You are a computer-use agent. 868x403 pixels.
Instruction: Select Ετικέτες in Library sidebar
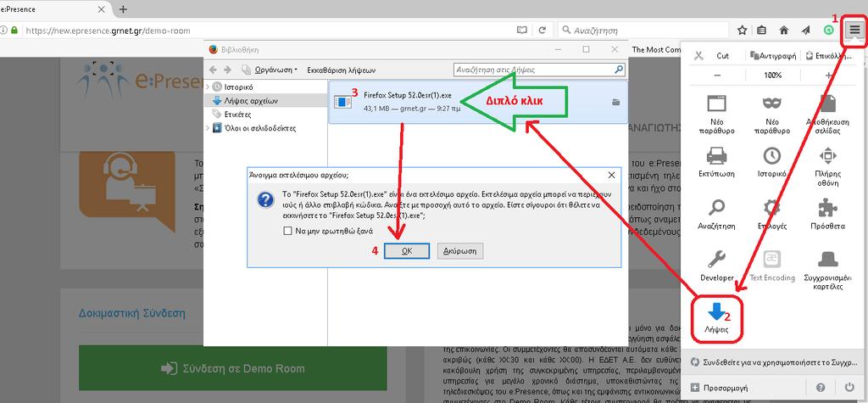(237, 115)
